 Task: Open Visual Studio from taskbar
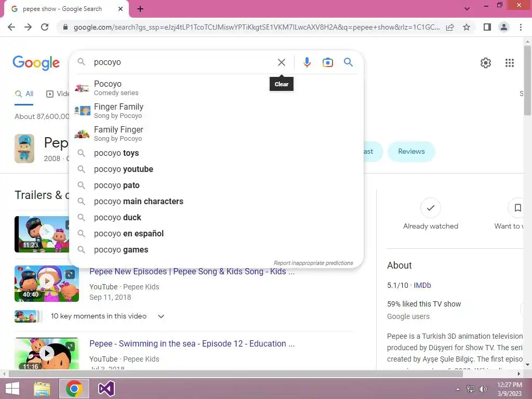pos(106,389)
